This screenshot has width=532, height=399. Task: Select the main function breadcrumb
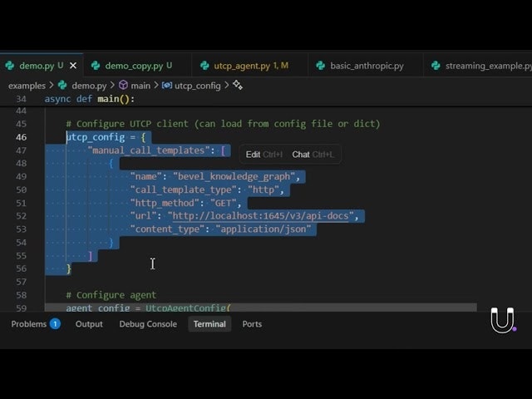point(140,86)
